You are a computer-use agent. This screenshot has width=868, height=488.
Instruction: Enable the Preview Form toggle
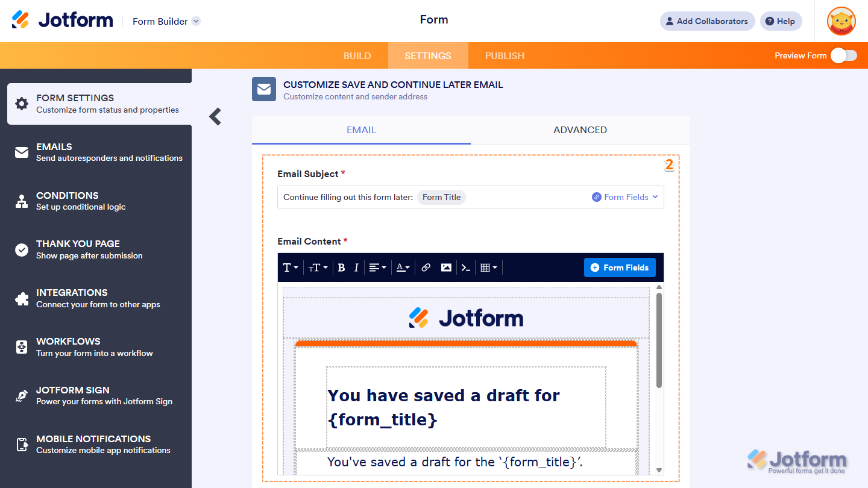coord(843,55)
